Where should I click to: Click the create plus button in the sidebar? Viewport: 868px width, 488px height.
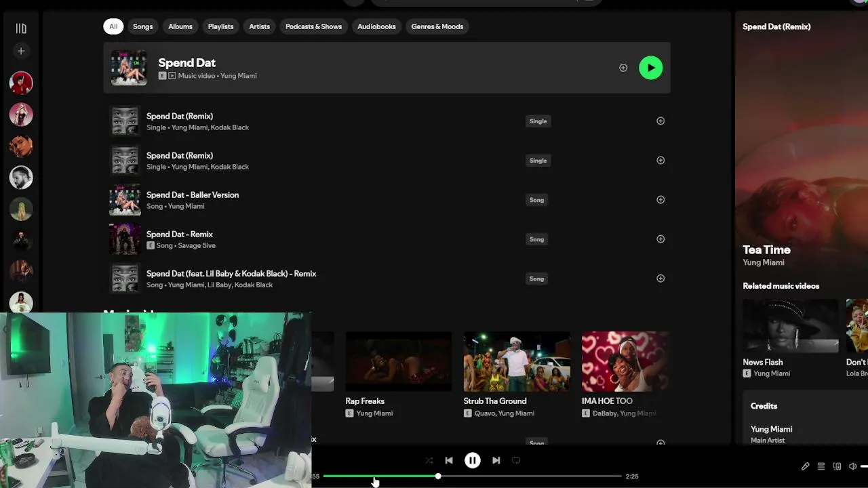coord(21,51)
